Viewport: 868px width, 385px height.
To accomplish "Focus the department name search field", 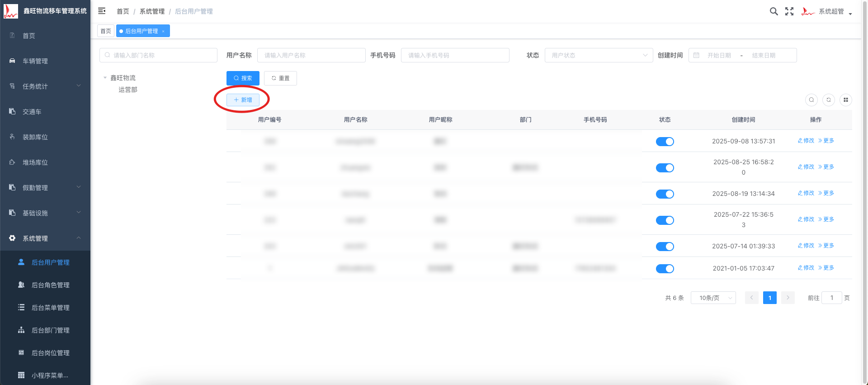I will 158,55.
